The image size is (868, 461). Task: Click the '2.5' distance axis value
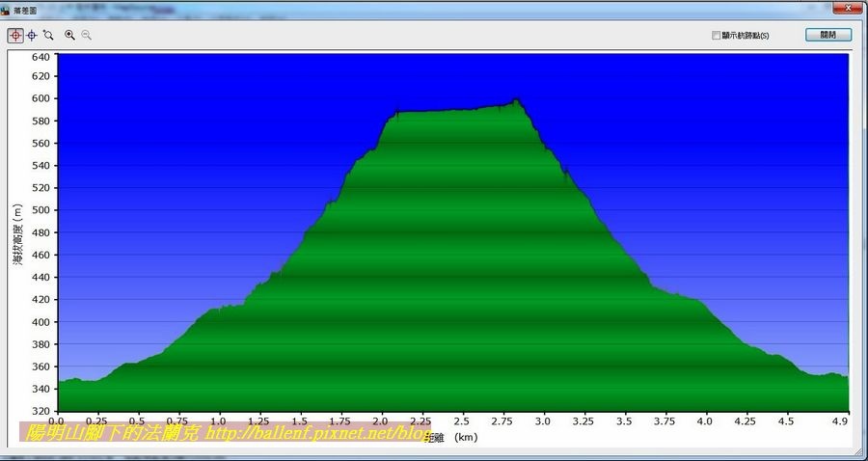click(461, 421)
